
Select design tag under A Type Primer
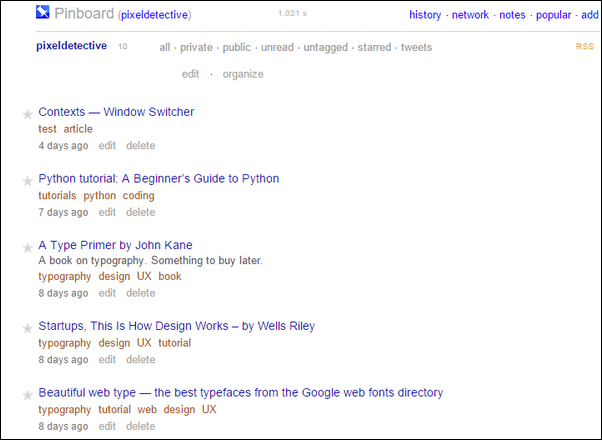tap(114, 276)
